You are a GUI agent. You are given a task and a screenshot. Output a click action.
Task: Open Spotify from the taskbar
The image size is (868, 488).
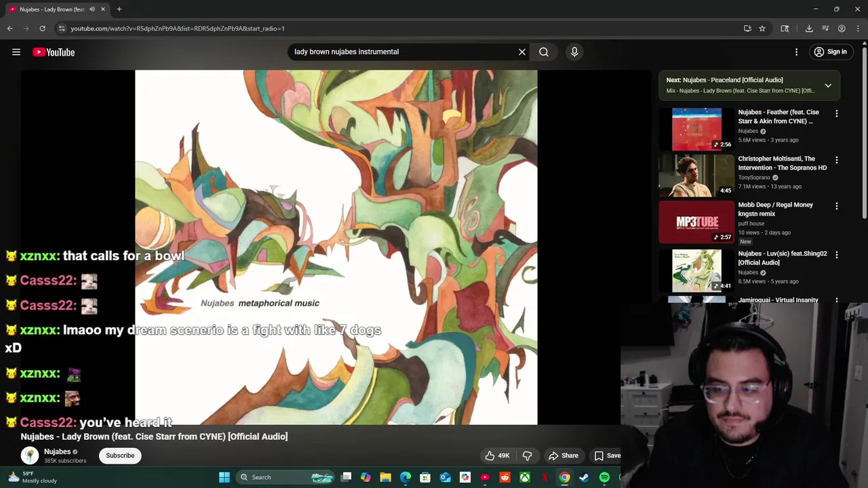[x=604, y=477]
